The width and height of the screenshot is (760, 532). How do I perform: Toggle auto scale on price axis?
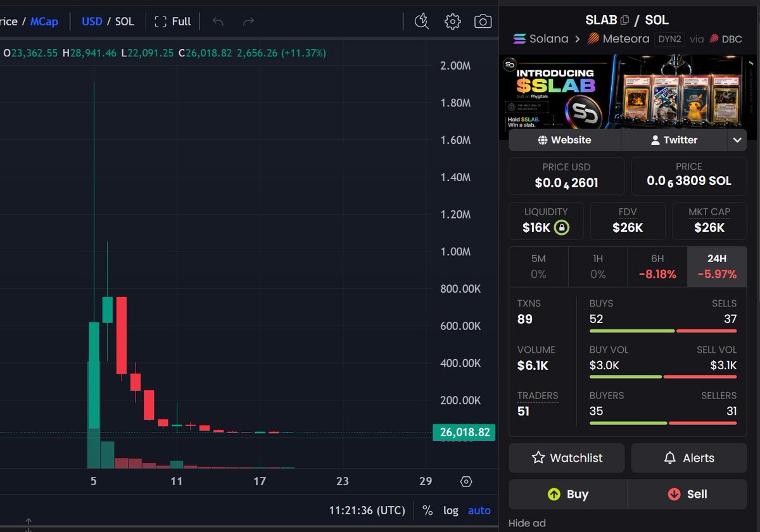pyautogui.click(x=479, y=510)
